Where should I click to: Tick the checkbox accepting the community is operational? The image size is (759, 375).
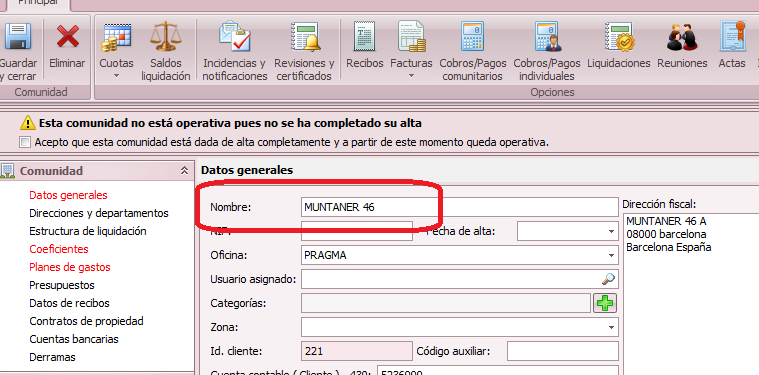pyautogui.click(x=25, y=142)
